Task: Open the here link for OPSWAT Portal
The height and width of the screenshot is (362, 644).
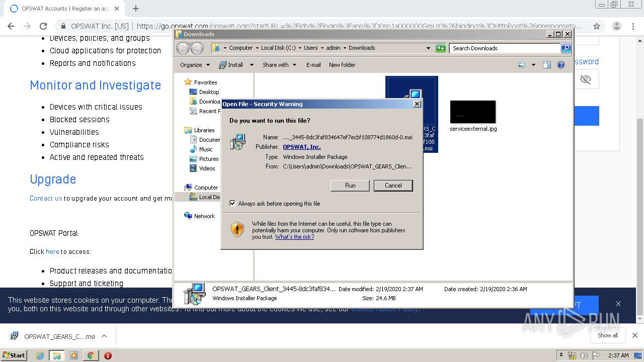Action: pyautogui.click(x=52, y=251)
